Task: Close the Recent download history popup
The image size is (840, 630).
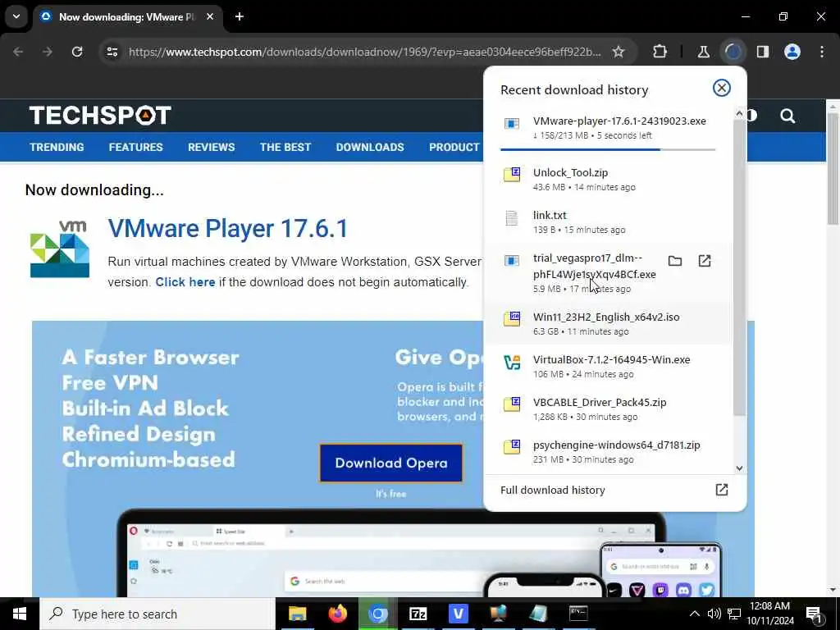Action: tap(722, 88)
